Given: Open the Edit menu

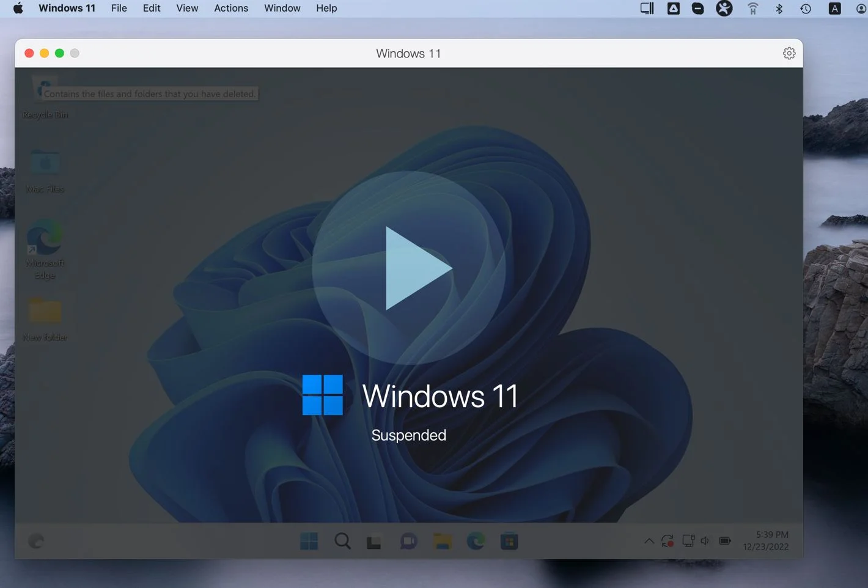Looking at the screenshot, I should (152, 8).
